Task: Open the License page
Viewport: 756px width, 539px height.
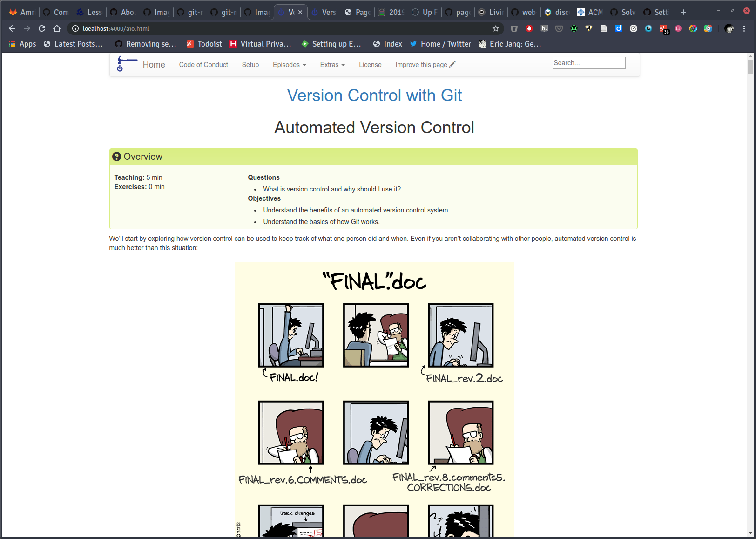Action: [x=370, y=65]
